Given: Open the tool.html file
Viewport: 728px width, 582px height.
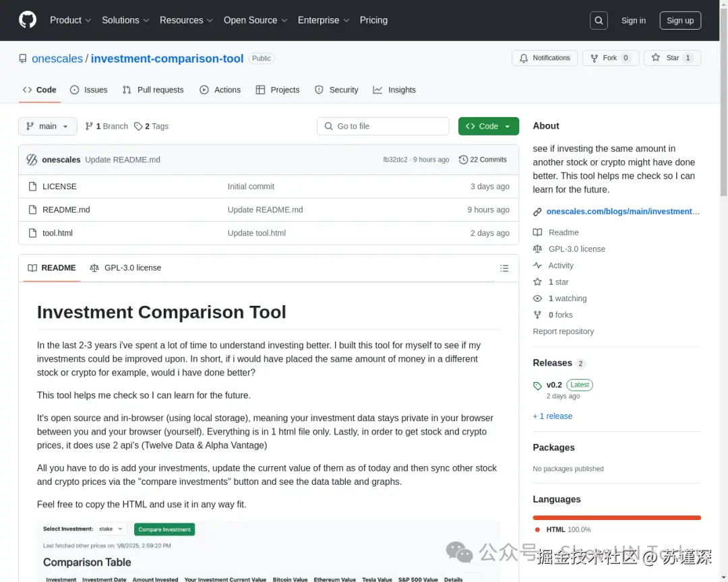Looking at the screenshot, I should (57, 233).
